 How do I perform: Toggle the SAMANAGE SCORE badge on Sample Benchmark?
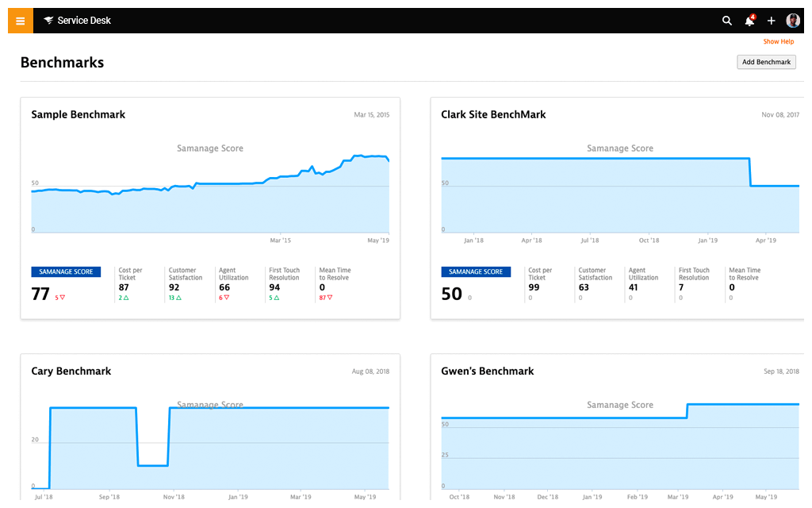(66, 271)
